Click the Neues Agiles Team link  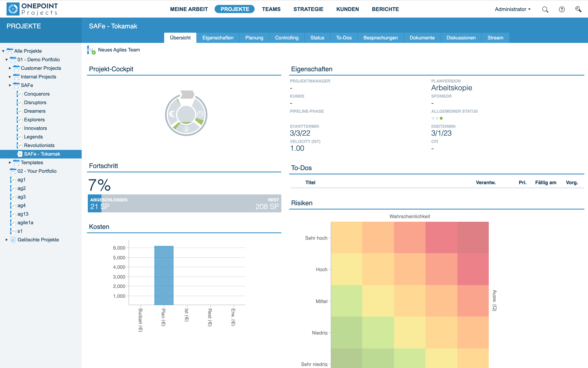(x=119, y=50)
